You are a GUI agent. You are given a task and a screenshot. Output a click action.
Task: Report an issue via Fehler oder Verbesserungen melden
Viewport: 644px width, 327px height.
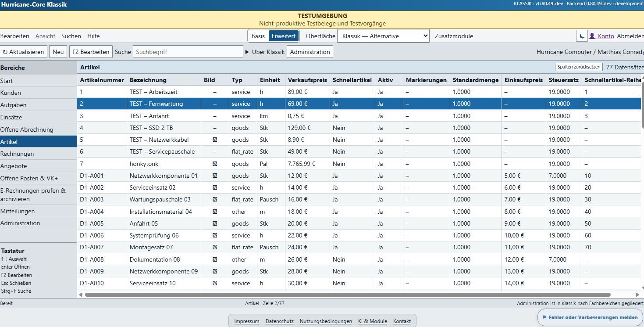click(x=590, y=317)
